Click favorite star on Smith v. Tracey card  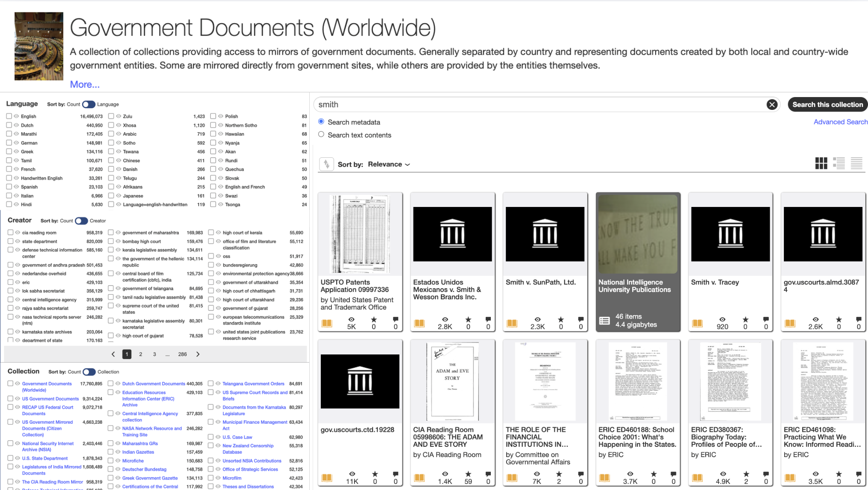[745, 319]
